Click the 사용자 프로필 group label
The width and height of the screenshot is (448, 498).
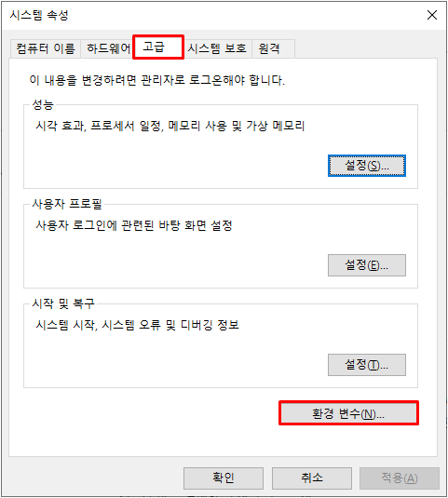[x=67, y=204]
